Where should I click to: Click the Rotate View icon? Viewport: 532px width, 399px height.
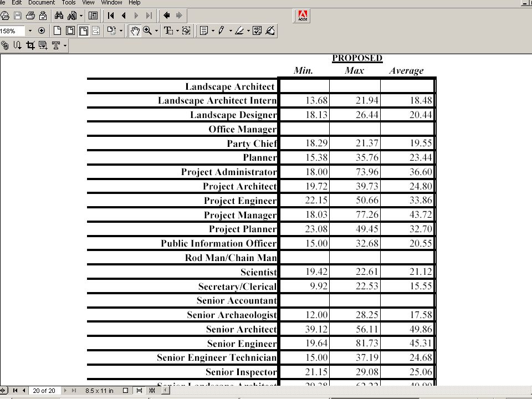[x=111, y=31]
